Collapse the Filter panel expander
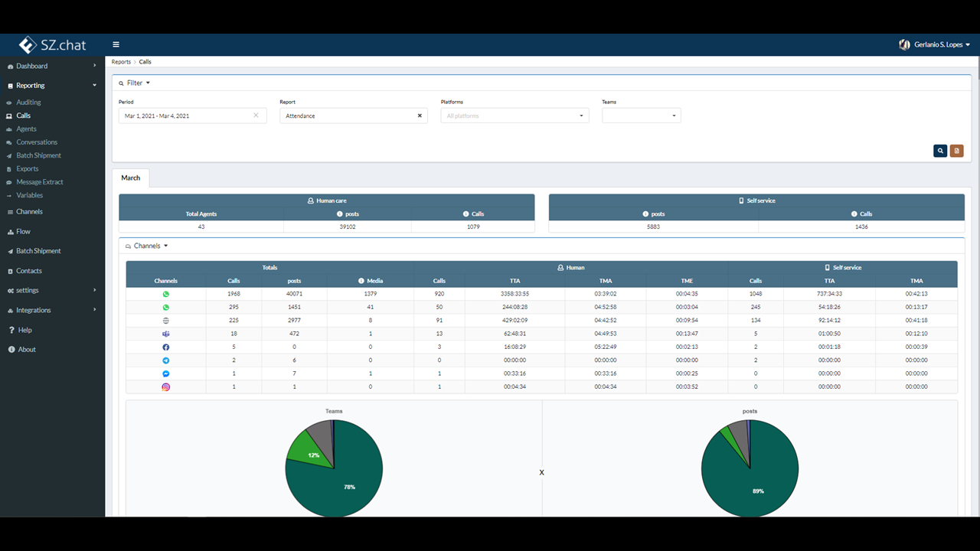The width and height of the screenshot is (980, 551). point(134,83)
